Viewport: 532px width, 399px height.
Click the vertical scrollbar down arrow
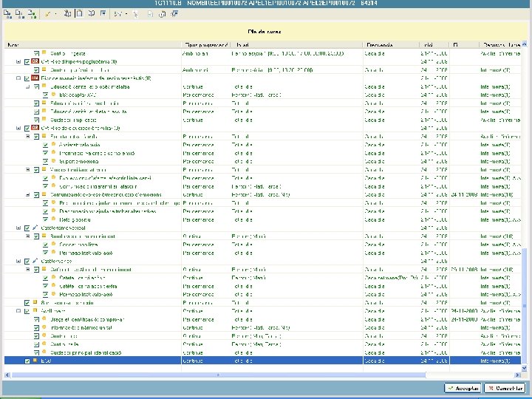pos(524,368)
